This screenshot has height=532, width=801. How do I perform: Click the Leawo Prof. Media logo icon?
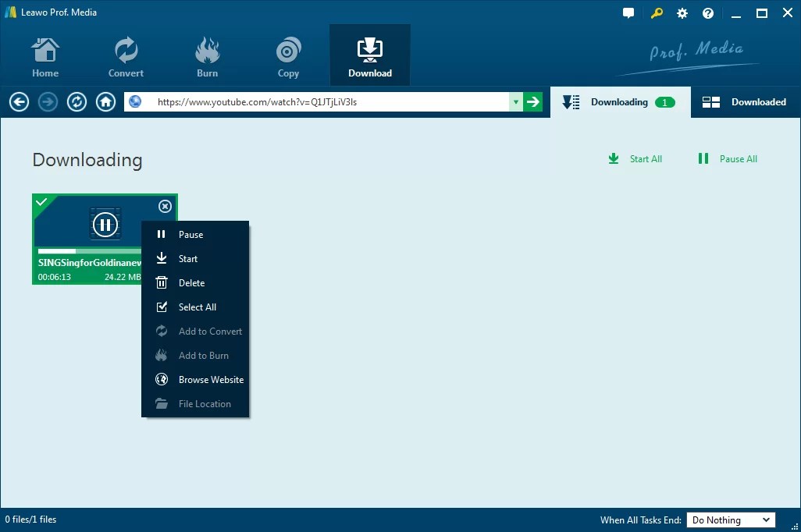(x=10, y=12)
